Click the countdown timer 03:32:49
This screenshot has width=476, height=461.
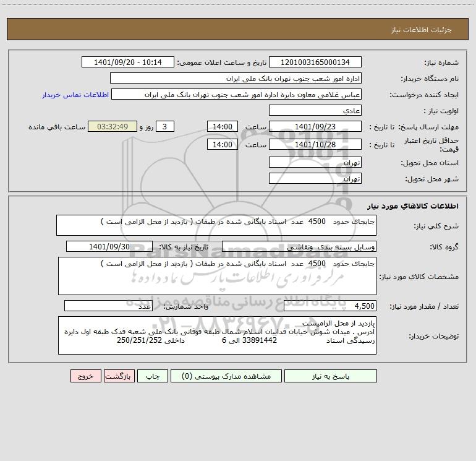(x=113, y=126)
